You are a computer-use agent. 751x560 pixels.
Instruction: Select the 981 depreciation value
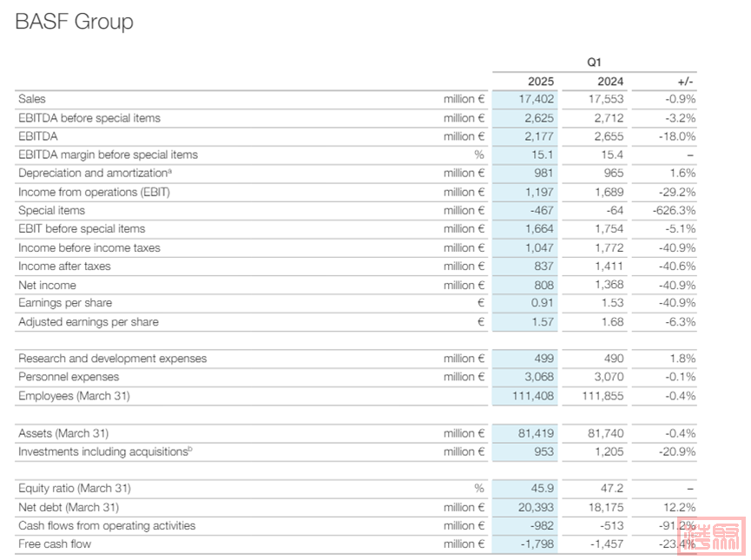tap(543, 173)
